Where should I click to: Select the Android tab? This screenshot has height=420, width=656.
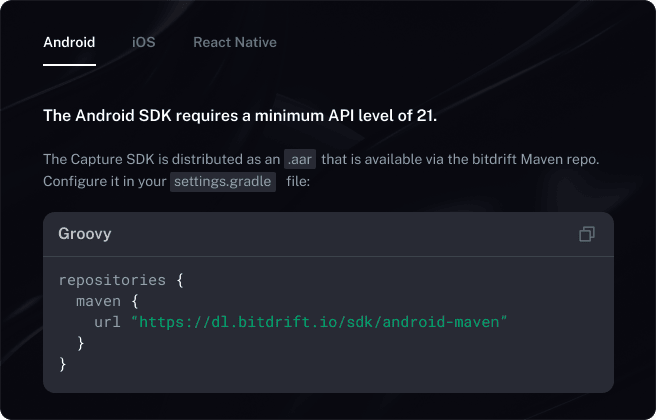point(69,42)
